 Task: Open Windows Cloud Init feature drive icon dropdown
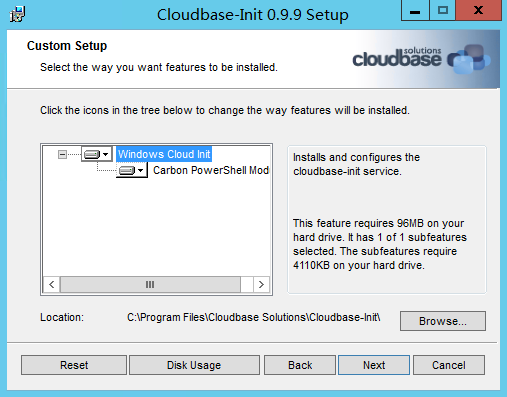point(97,154)
